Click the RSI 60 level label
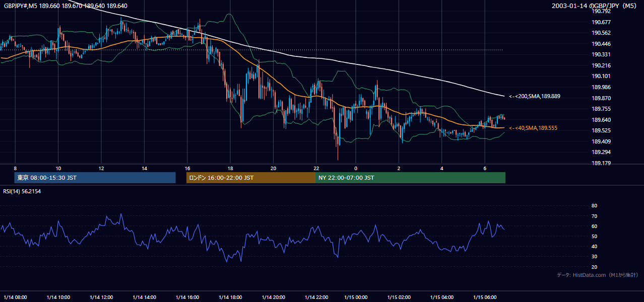Screen dimensions: 644x302 tap(594, 226)
